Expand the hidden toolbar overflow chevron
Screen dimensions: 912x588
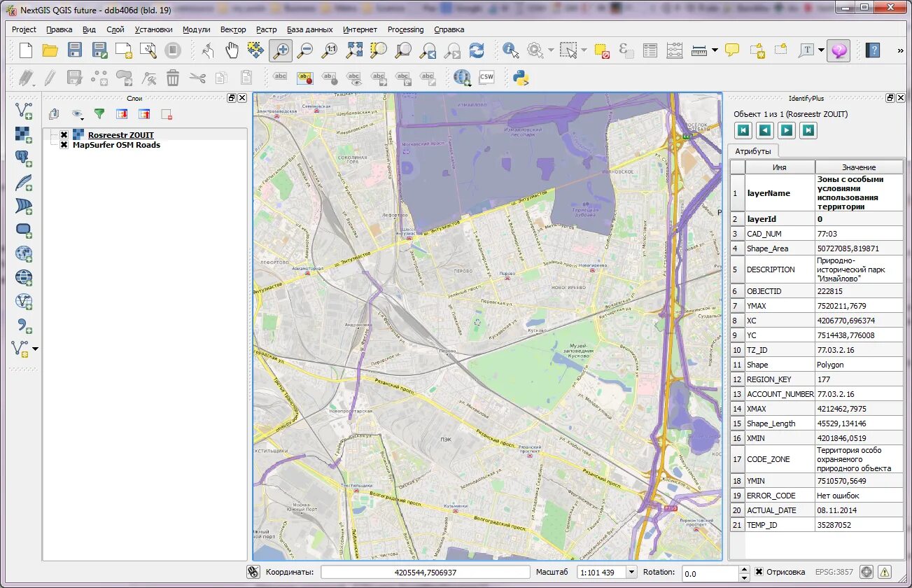[x=899, y=50]
